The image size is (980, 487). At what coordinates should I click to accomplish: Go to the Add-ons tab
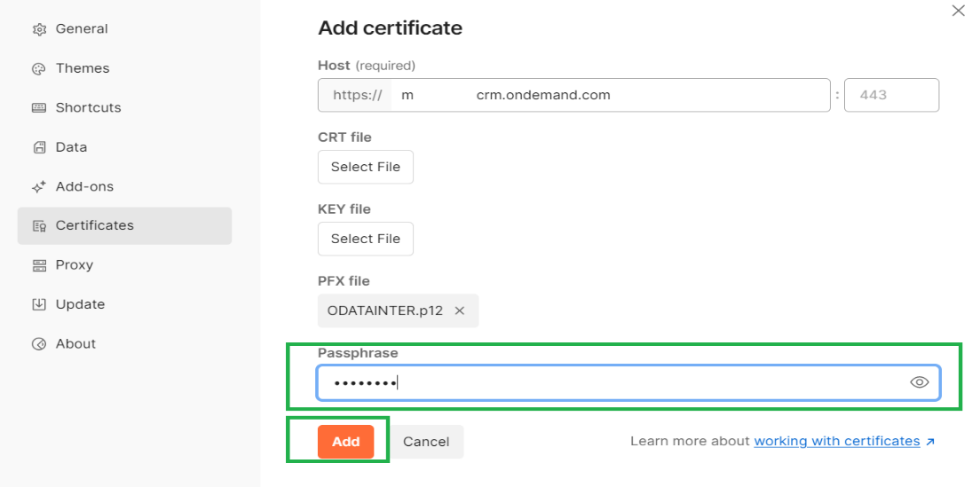(x=125, y=186)
